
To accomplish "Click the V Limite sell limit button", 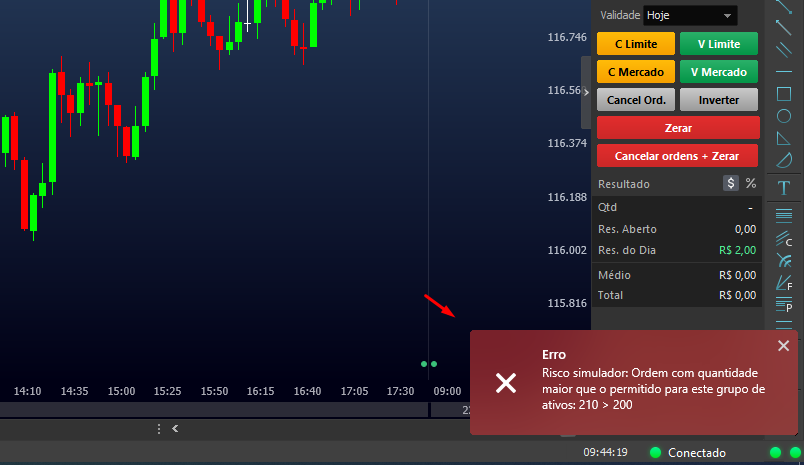I will coord(719,44).
